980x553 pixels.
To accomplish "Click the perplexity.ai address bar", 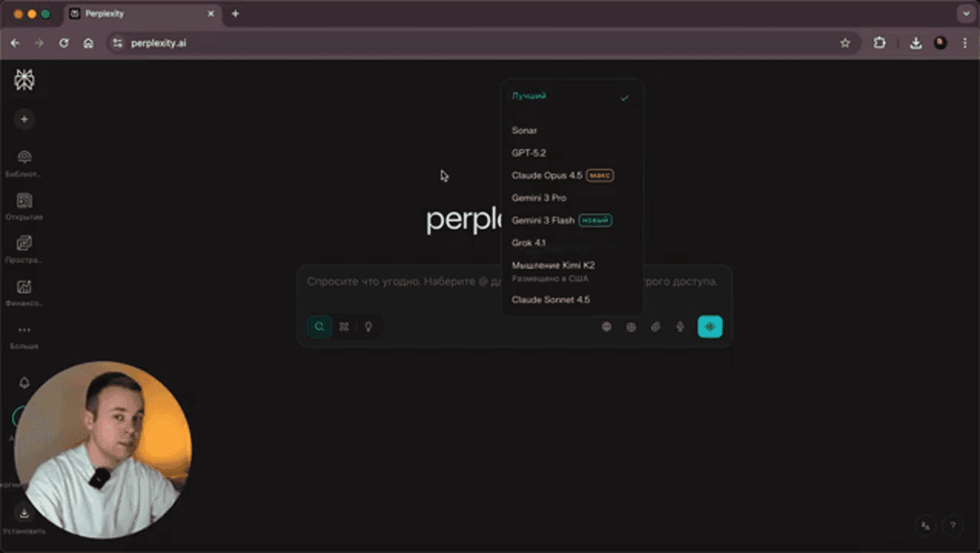I will (x=482, y=44).
